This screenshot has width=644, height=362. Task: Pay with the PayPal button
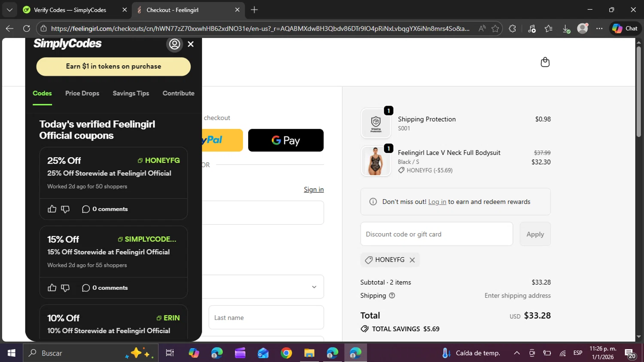(x=222, y=140)
